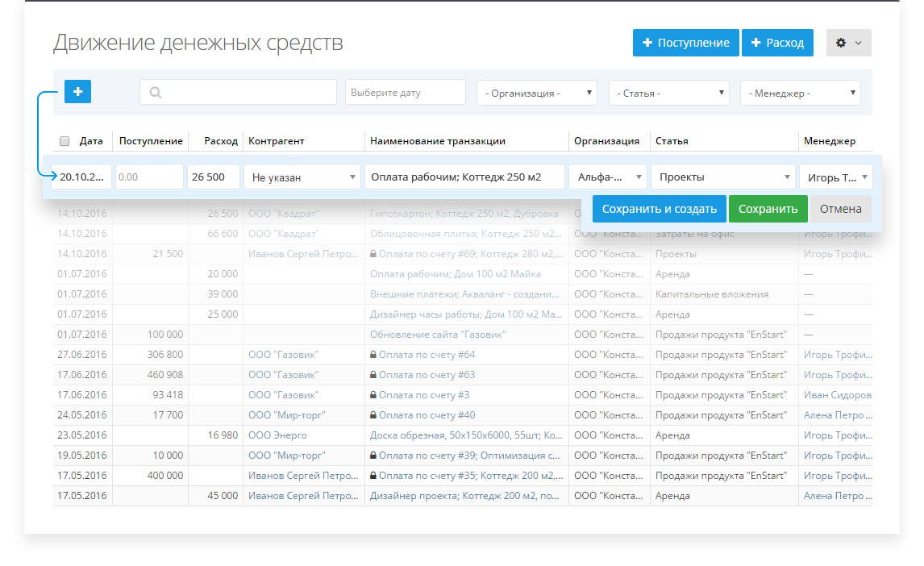Screen dimensions: 924x566
Task: Open the link "Обновление сайта Газовик"
Action: pyautogui.click(x=439, y=334)
